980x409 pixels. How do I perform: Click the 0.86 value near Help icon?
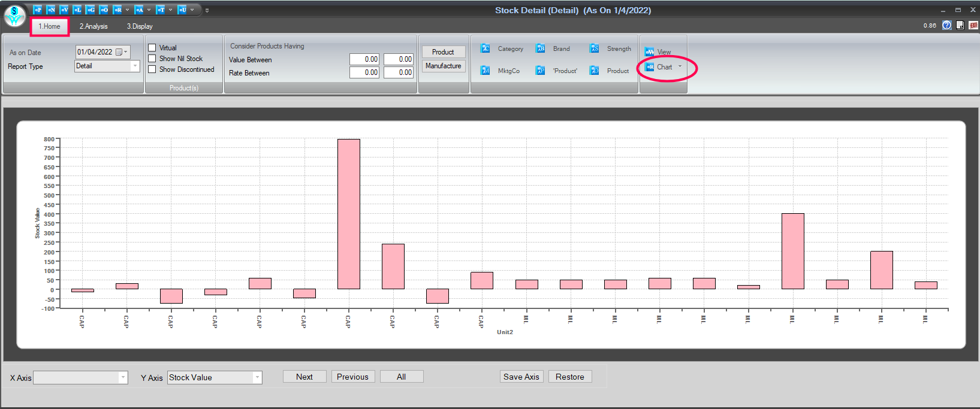point(930,26)
